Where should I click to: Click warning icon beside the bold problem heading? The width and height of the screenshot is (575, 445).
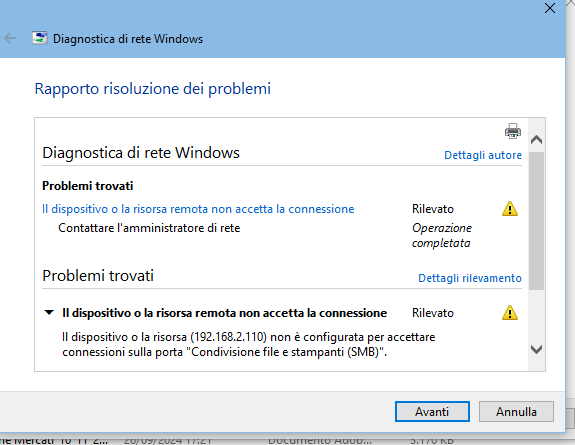click(x=510, y=313)
